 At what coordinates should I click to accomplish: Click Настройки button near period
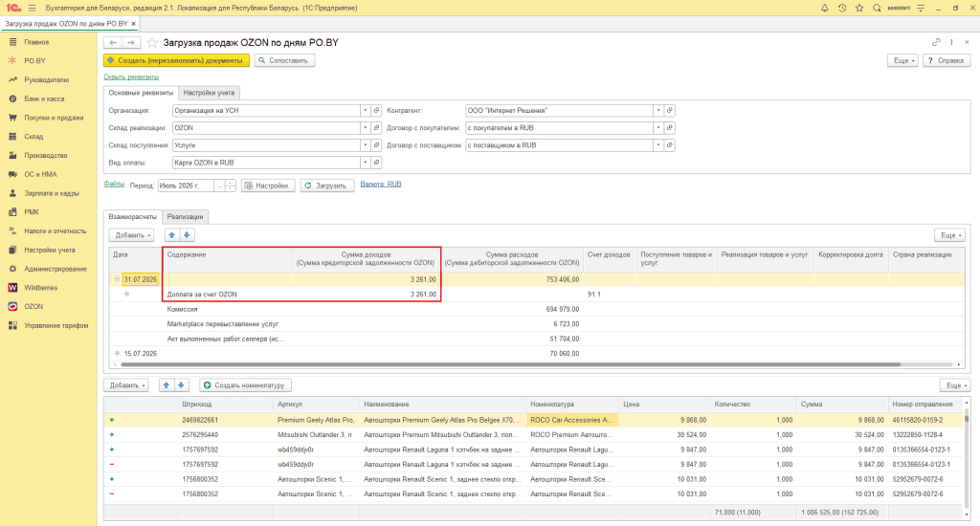click(268, 186)
